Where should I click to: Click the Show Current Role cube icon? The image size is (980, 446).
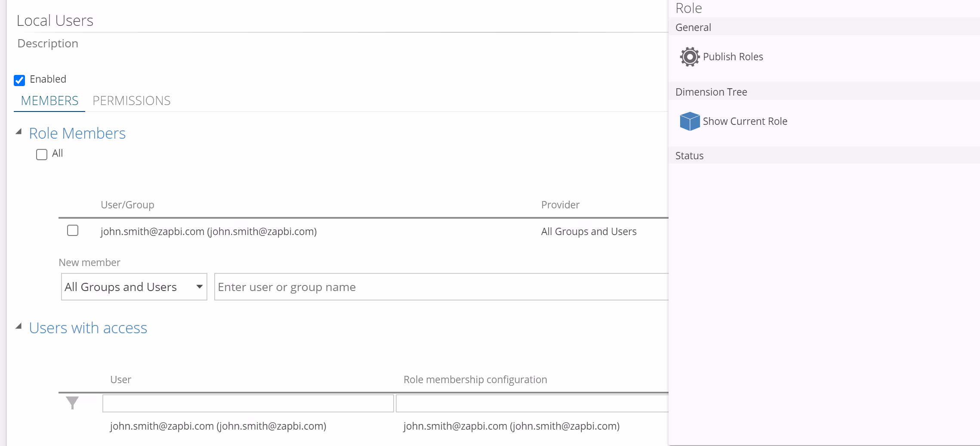689,121
